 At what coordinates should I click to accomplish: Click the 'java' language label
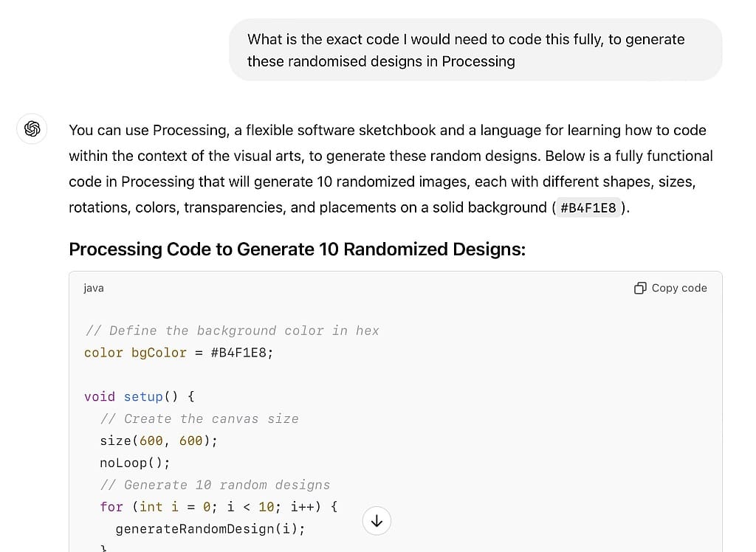coord(94,288)
